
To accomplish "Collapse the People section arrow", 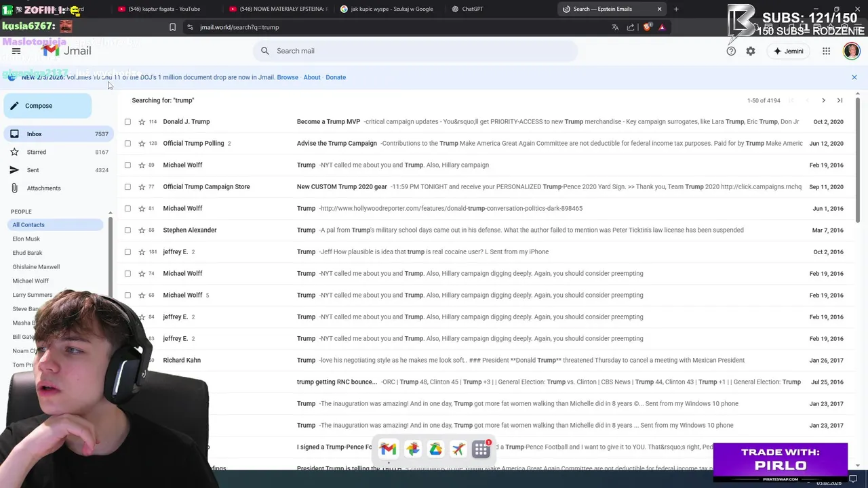I will click(110, 212).
